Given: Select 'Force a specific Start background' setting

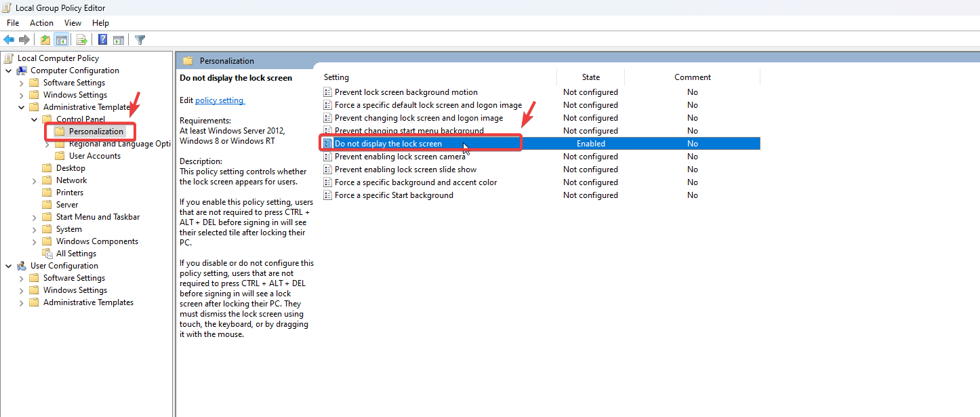Looking at the screenshot, I should [394, 195].
